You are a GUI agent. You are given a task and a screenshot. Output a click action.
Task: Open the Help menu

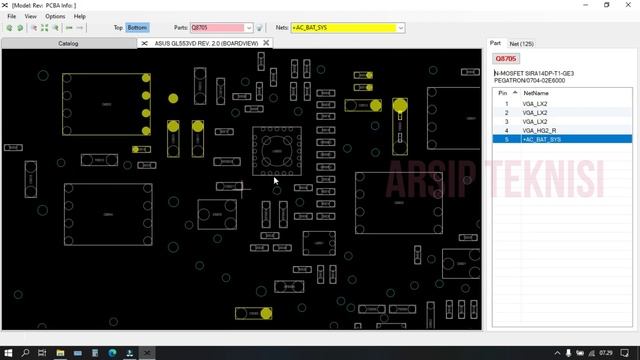(x=80, y=16)
